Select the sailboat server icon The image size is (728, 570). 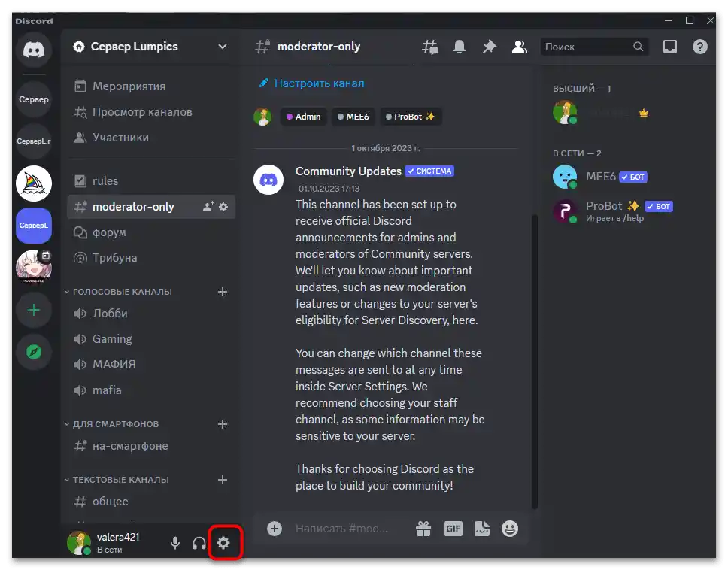tap(33, 183)
